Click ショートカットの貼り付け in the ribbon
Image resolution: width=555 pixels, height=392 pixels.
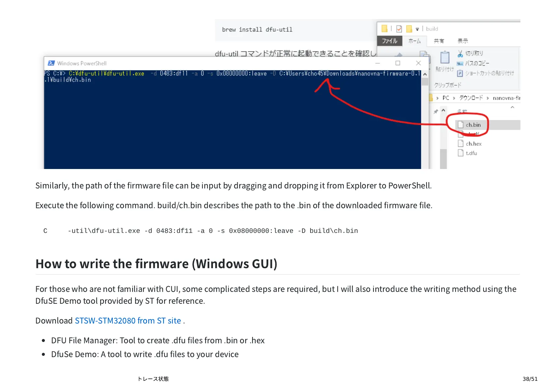[485, 73]
